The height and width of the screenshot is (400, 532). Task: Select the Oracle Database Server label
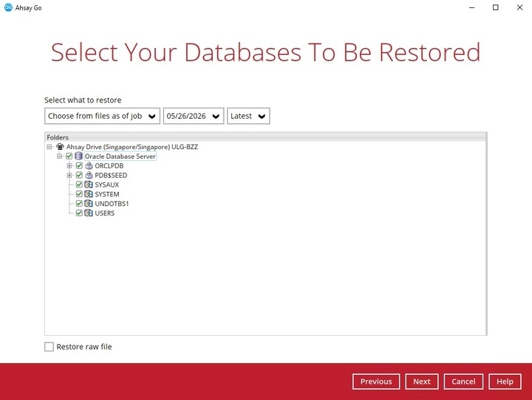[120, 156]
